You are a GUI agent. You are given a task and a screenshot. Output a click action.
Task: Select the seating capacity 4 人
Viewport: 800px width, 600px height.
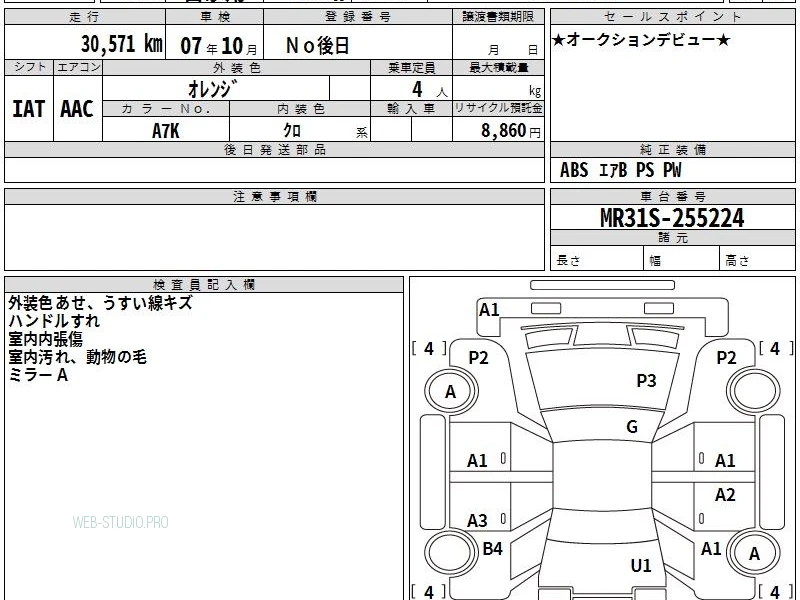pyautogui.click(x=429, y=90)
